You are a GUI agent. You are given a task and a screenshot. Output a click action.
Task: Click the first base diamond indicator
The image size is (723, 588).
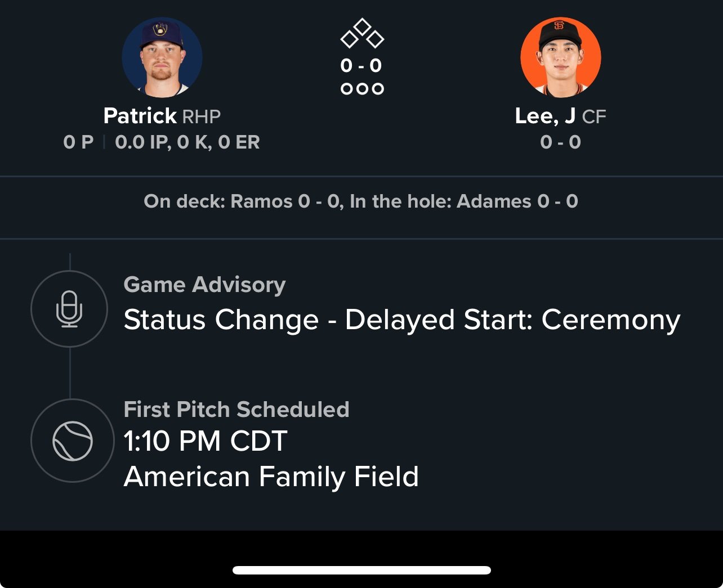click(x=376, y=39)
